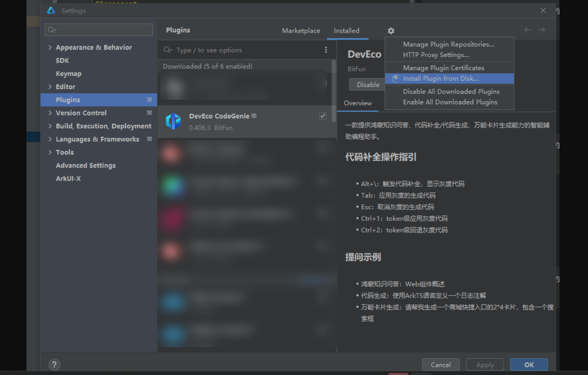The image size is (588, 375).
Task: Choose Install Plugin from Disk
Action: [x=449, y=79]
